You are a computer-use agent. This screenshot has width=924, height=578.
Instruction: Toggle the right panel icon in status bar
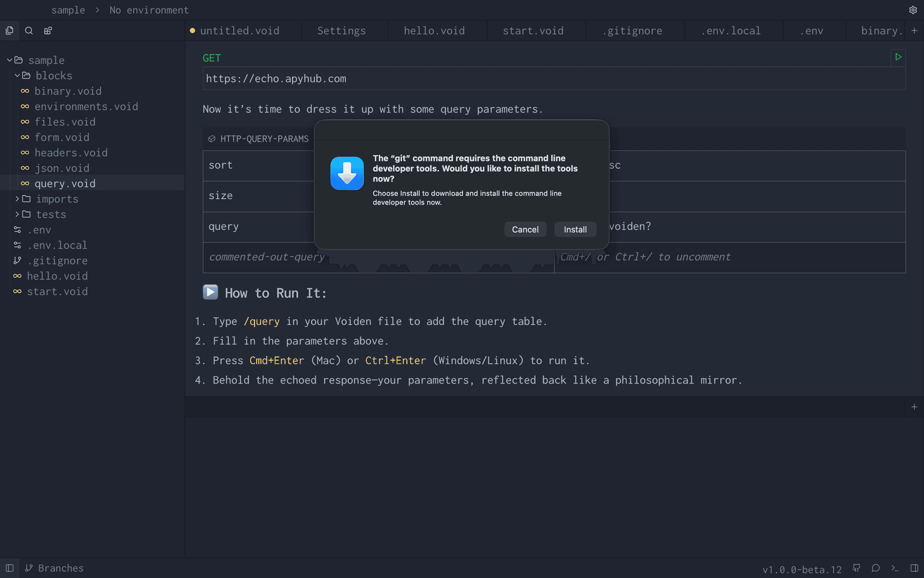[914, 568]
